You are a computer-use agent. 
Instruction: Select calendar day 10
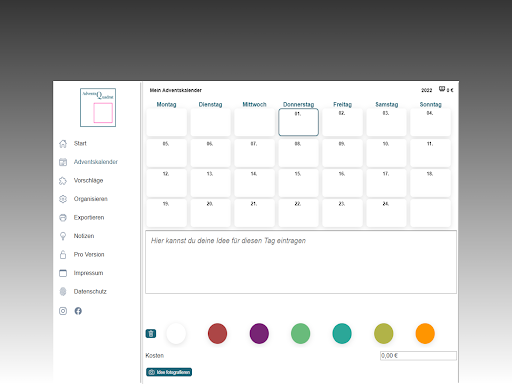[386, 153]
